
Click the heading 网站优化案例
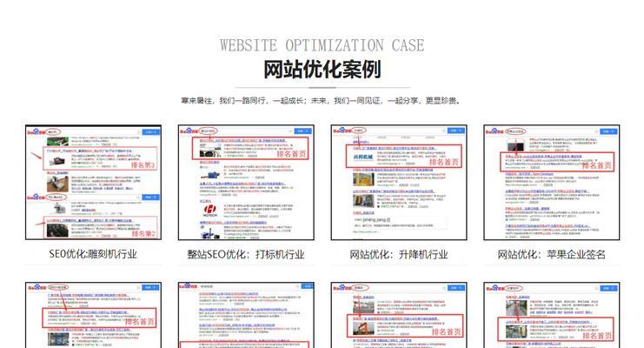(322, 69)
